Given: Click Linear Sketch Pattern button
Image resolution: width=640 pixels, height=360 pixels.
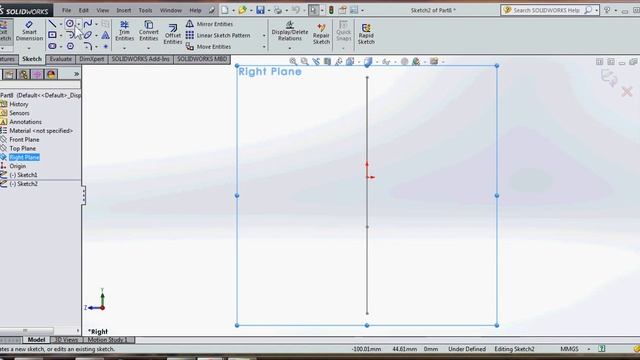Looking at the screenshot, I should (218, 36).
